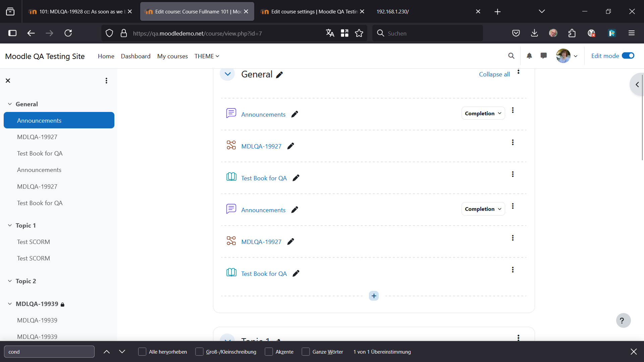The image size is (644, 362).
Task: Open the block drawer arrow on right
Action: click(637, 84)
